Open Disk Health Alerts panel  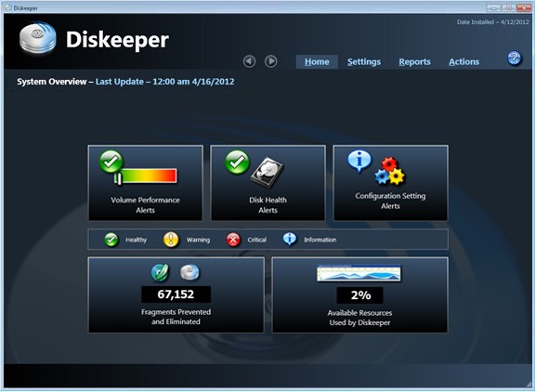pos(268,183)
